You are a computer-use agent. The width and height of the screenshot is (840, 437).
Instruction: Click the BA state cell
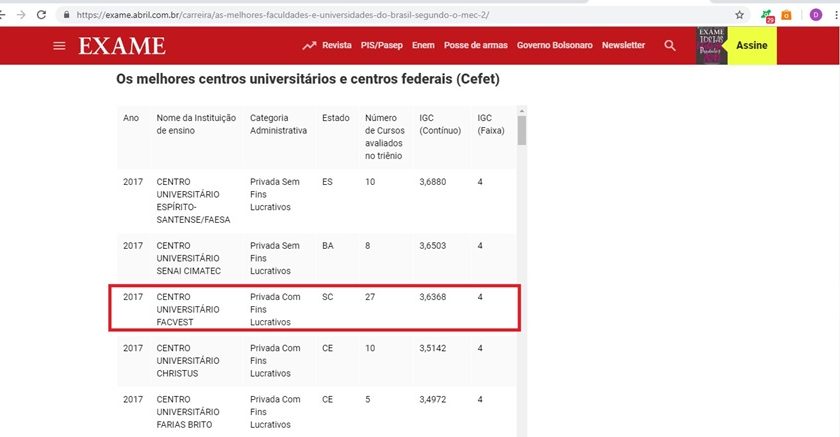[x=328, y=246]
